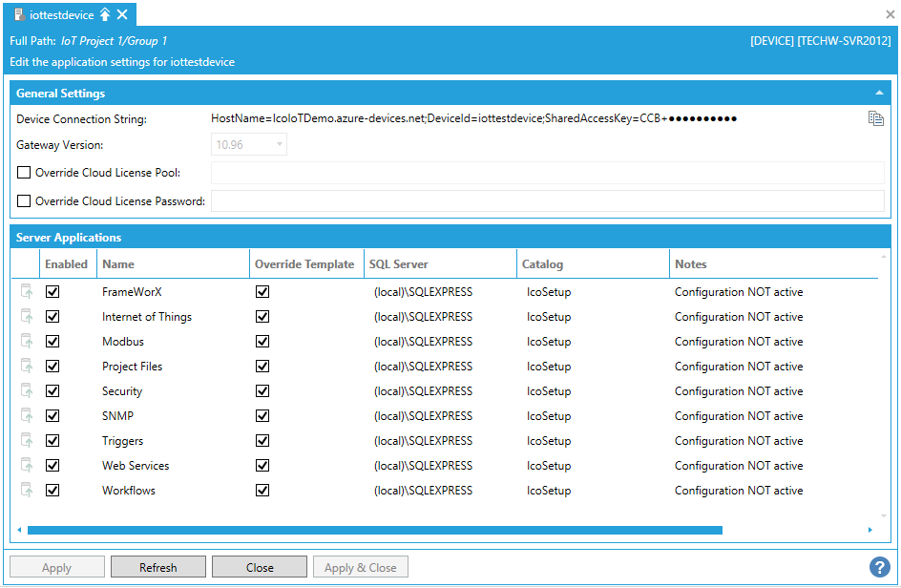Enable Override Cloud License Pool checkbox
Screen dimensions: 901x588
coord(24,173)
